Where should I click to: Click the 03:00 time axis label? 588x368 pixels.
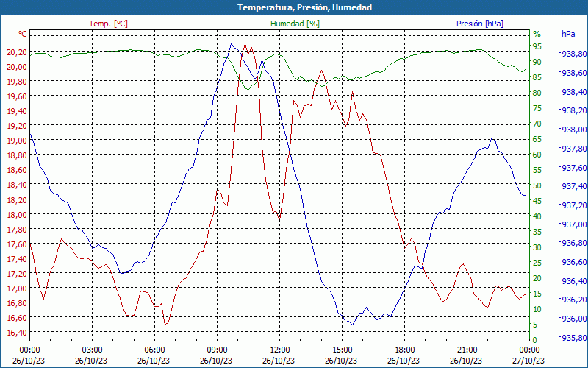click(x=92, y=350)
